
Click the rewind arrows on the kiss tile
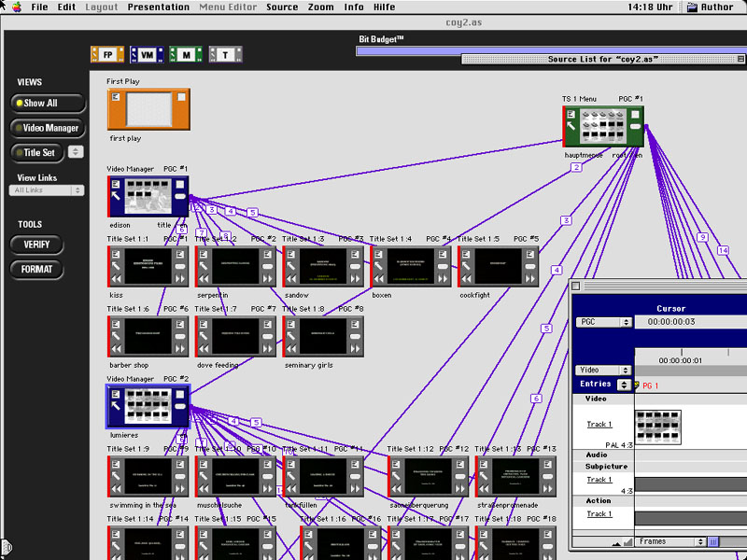pos(116,279)
